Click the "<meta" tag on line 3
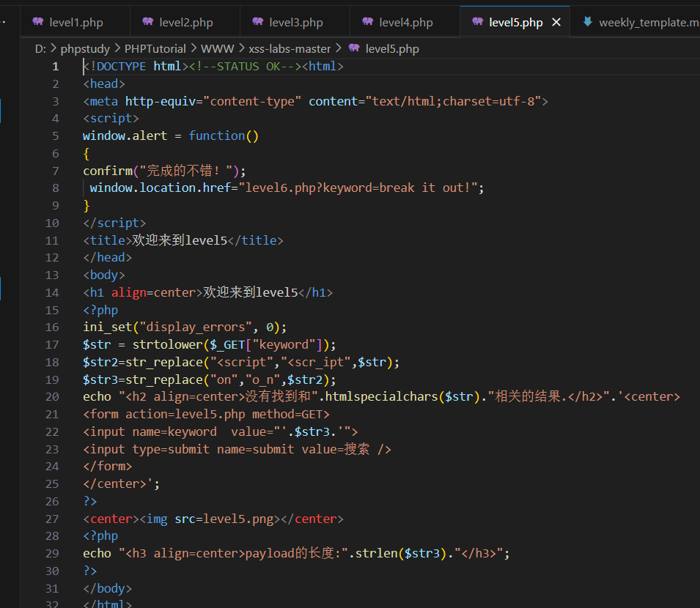 [x=100, y=101]
